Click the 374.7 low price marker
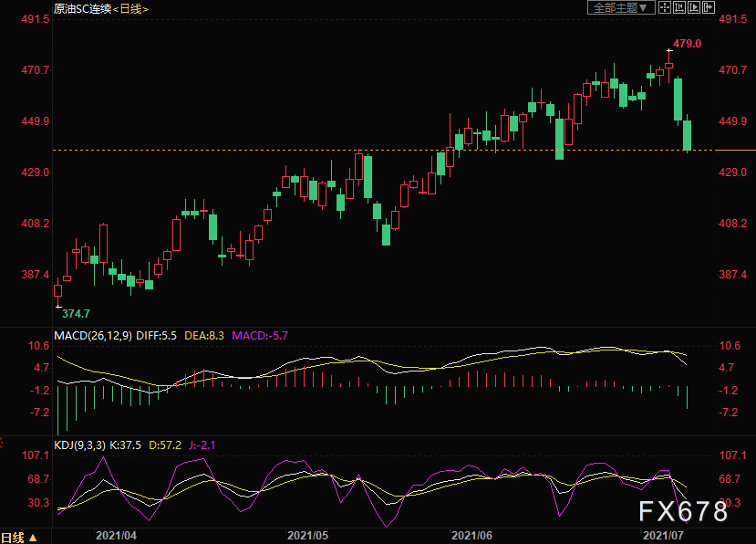756x544 pixels. (x=76, y=313)
